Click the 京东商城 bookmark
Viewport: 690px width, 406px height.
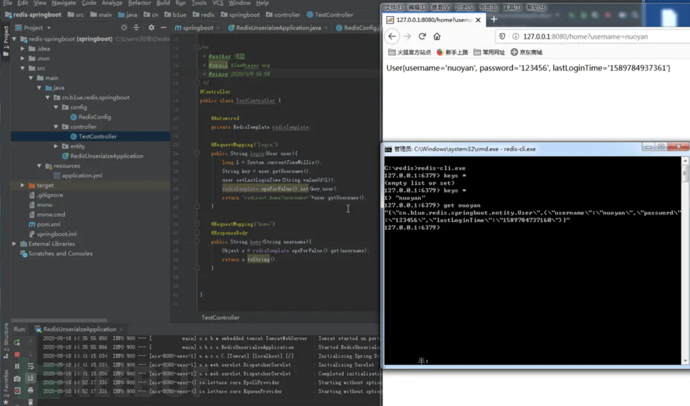[527, 52]
